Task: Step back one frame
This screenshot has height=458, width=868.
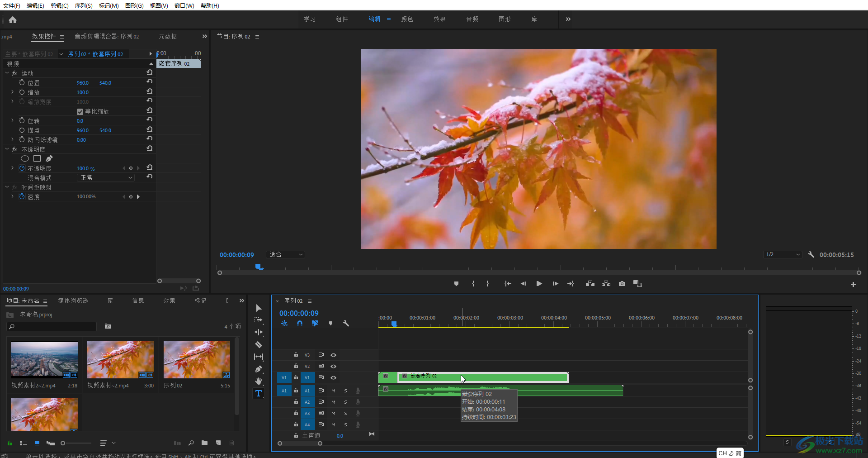Action: [x=524, y=284]
